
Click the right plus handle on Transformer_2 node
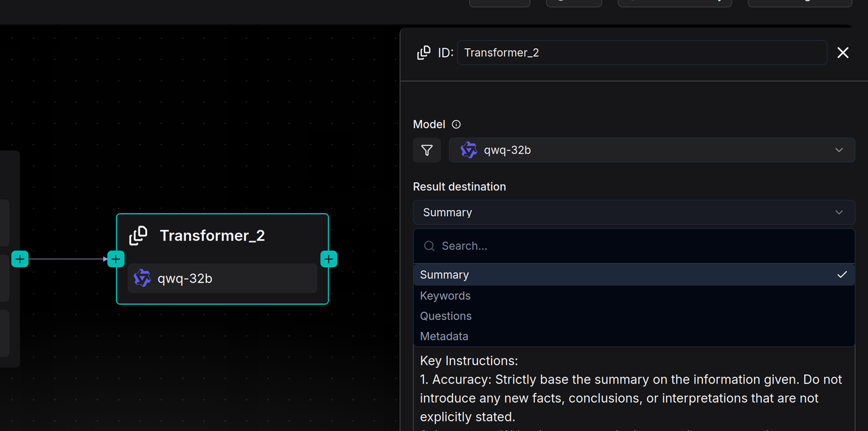click(x=329, y=259)
